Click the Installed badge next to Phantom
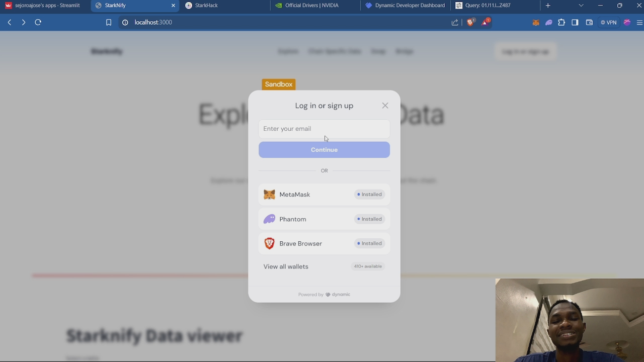This screenshot has height=362, width=644. [369, 219]
